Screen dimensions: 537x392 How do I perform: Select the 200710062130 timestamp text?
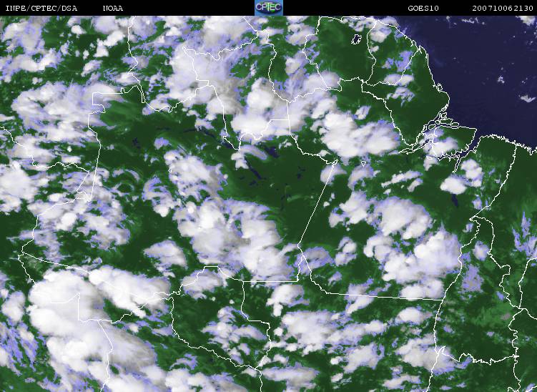click(x=503, y=8)
